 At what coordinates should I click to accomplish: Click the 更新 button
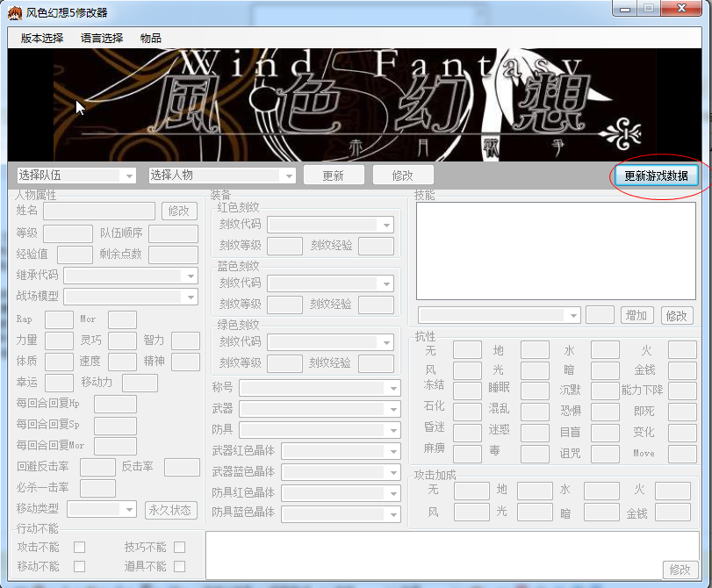pyautogui.click(x=334, y=176)
